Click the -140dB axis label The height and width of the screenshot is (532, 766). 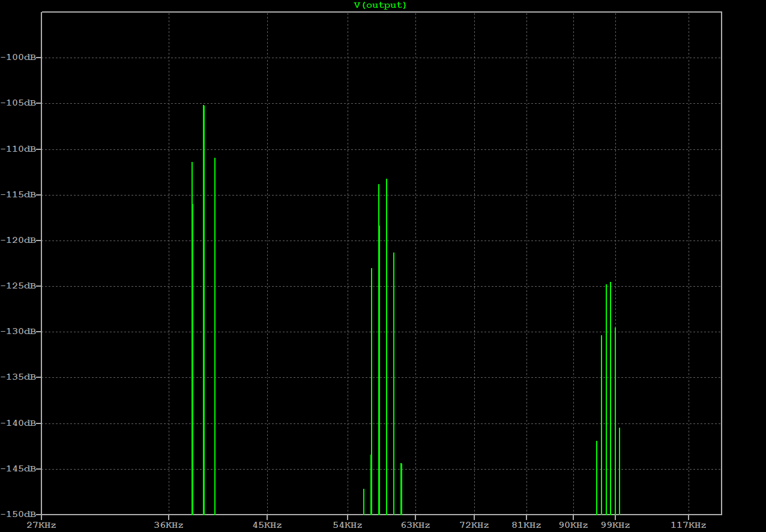click(x=19, y=423)
